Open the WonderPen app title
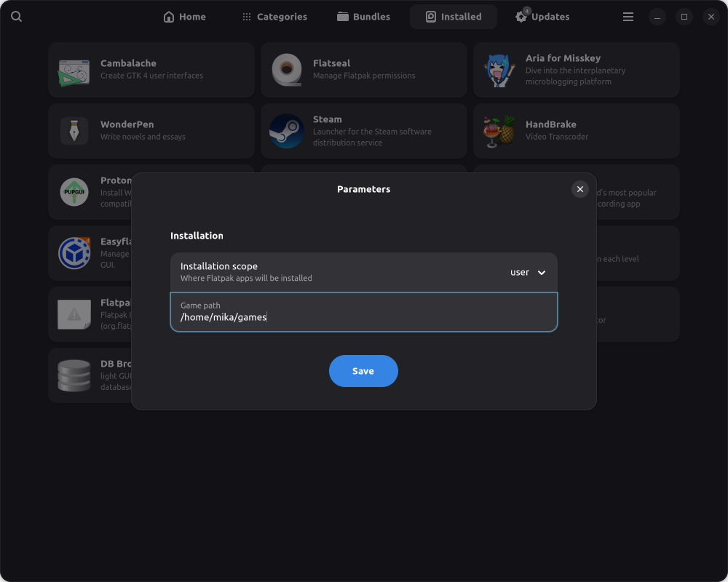This screenshot has width=728, height=582. point(127,124)
